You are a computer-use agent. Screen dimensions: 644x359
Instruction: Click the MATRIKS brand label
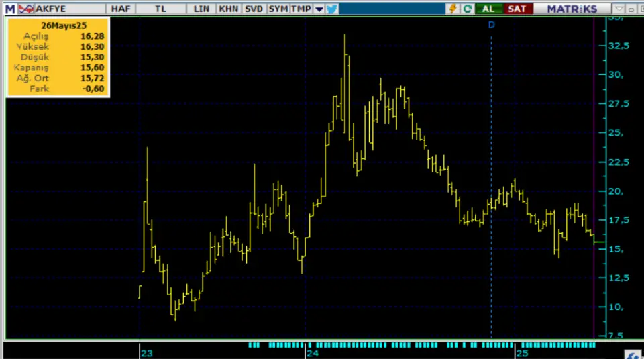pos(572,9)
